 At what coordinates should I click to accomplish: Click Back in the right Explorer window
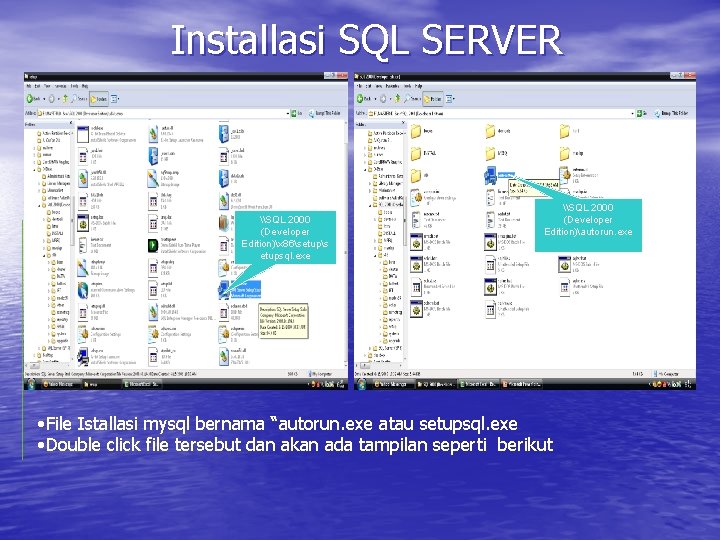pos(365,99)
